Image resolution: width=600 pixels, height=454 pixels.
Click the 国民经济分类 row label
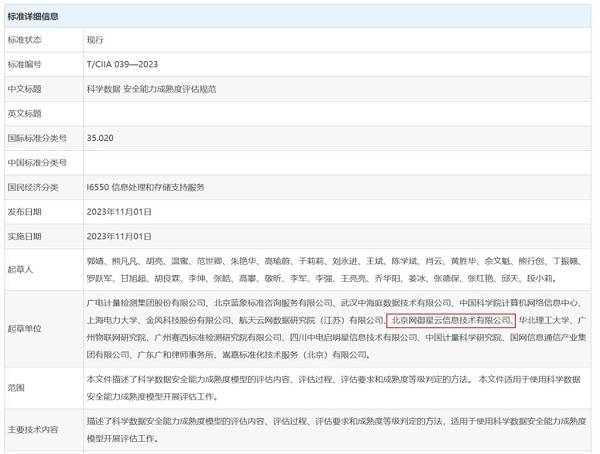click(x=32, y=187)
